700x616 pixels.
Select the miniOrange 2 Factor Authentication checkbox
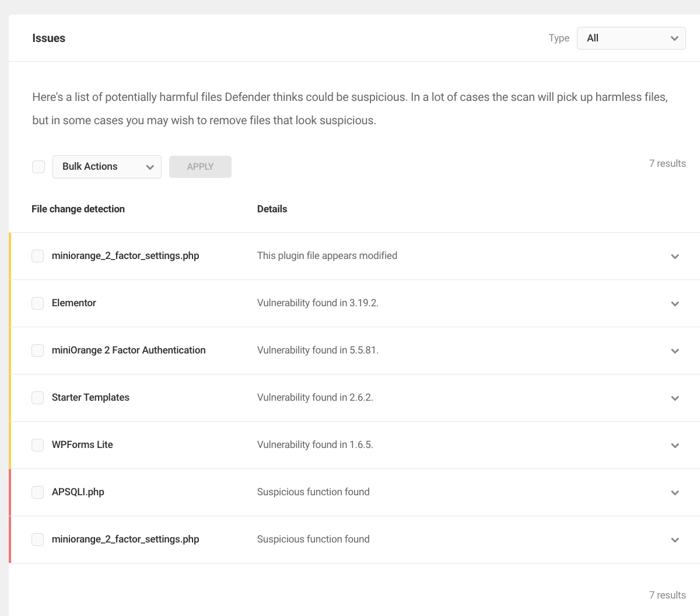click(38, 351)
